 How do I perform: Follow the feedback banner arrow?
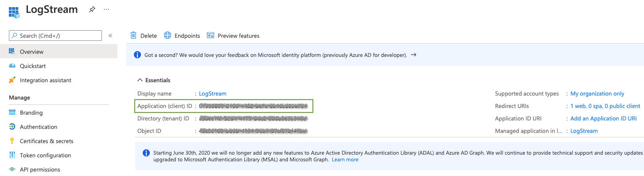(x=413, y=55)
